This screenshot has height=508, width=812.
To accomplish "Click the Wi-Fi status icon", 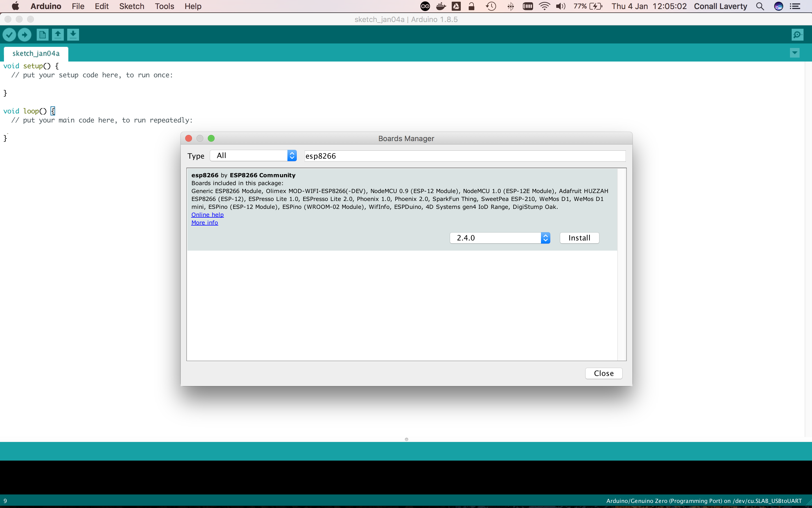I will [x=544, y=6].
